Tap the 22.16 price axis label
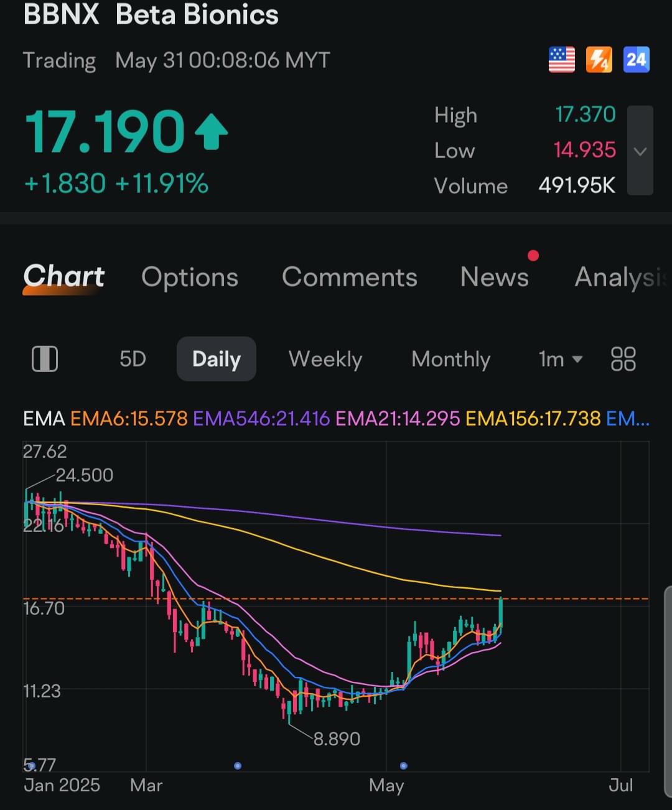The width and height of the screenshot is (672, 810). (x=44, y=526)
